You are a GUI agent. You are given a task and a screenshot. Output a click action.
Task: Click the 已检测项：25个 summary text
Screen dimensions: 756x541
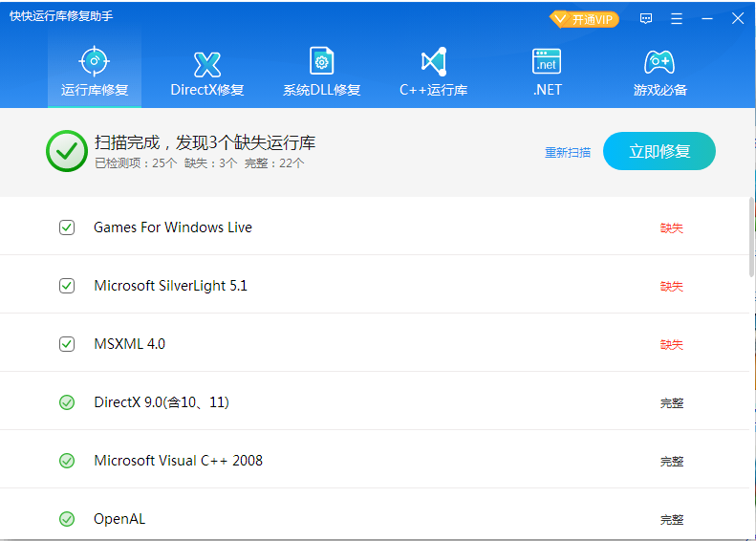[x=136, y=163]
